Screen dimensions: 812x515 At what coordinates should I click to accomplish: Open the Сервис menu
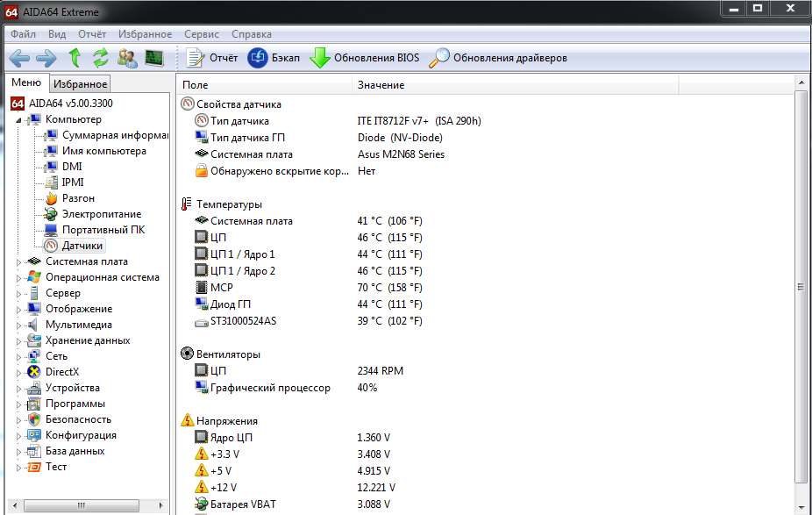202,34
